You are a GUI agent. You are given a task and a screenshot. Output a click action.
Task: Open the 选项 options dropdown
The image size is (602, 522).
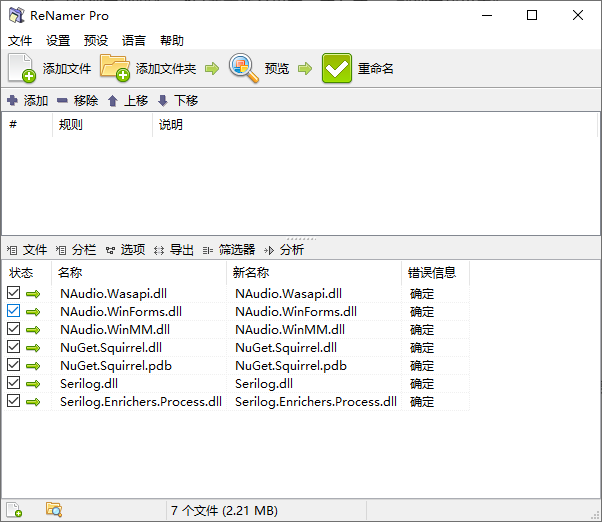[x=126, y=250]
